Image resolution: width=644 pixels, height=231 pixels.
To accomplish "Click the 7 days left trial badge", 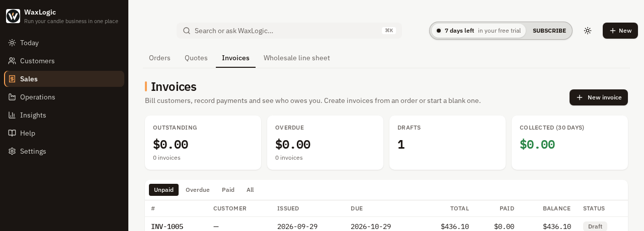I will click(x=478, y=31).
